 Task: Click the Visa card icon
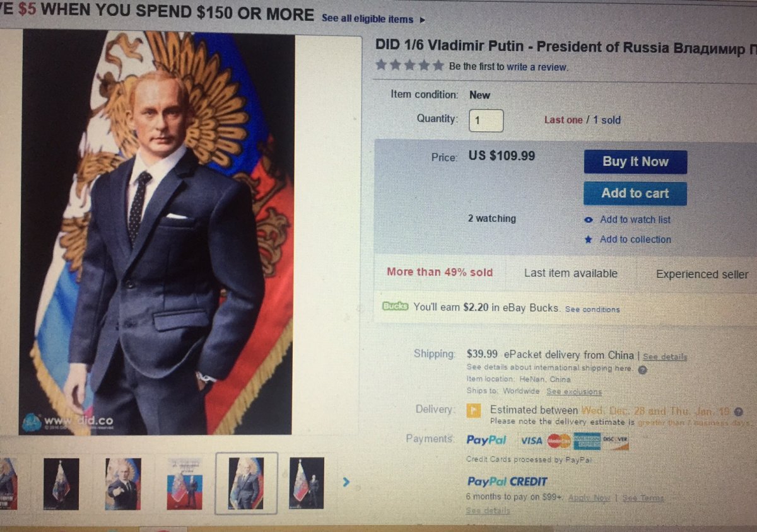[x=532, y=441]
